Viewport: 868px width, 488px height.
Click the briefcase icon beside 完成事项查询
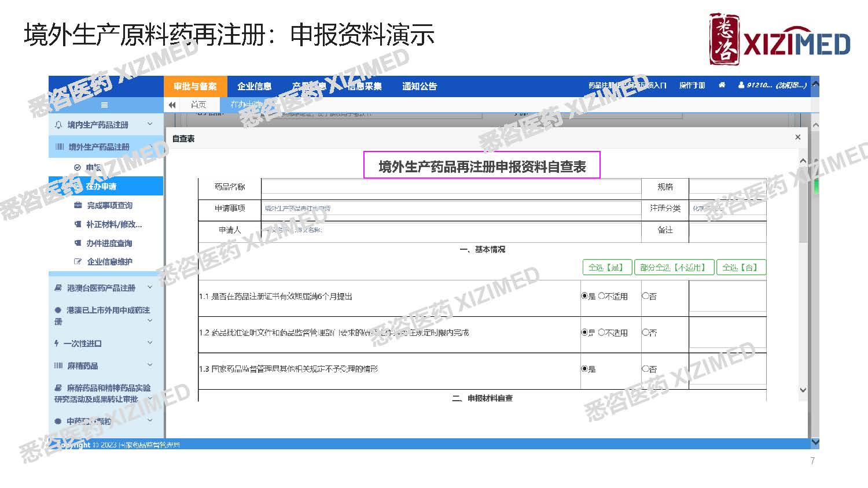pyautogui.click(x=78, y=206)
